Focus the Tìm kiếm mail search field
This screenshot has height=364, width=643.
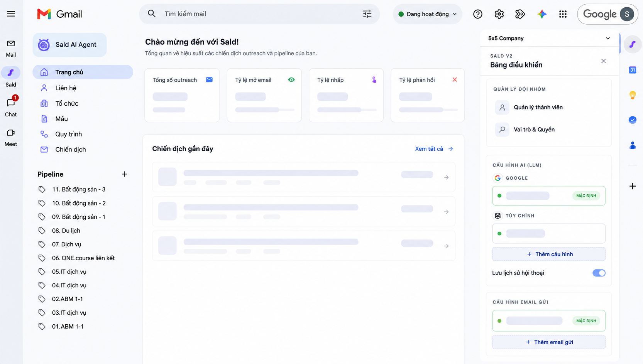(x=259, y=14)
